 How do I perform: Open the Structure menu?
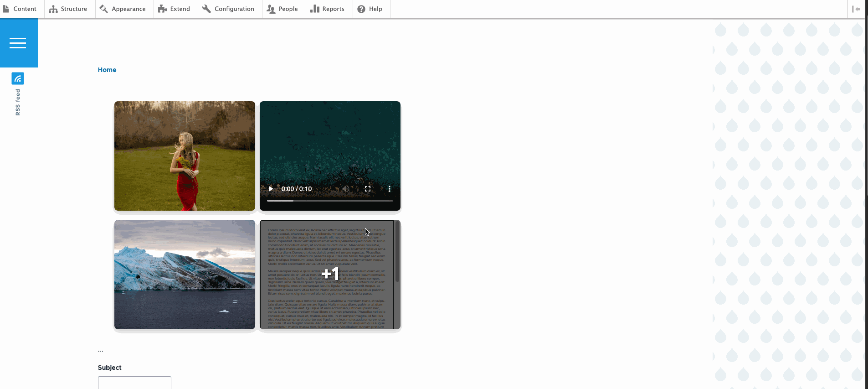(68, 9)
